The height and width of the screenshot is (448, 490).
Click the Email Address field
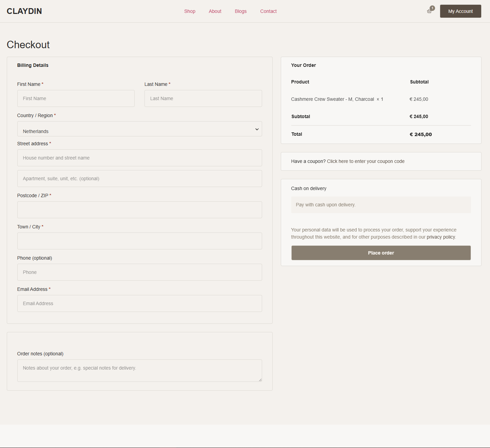click(139, 303)
